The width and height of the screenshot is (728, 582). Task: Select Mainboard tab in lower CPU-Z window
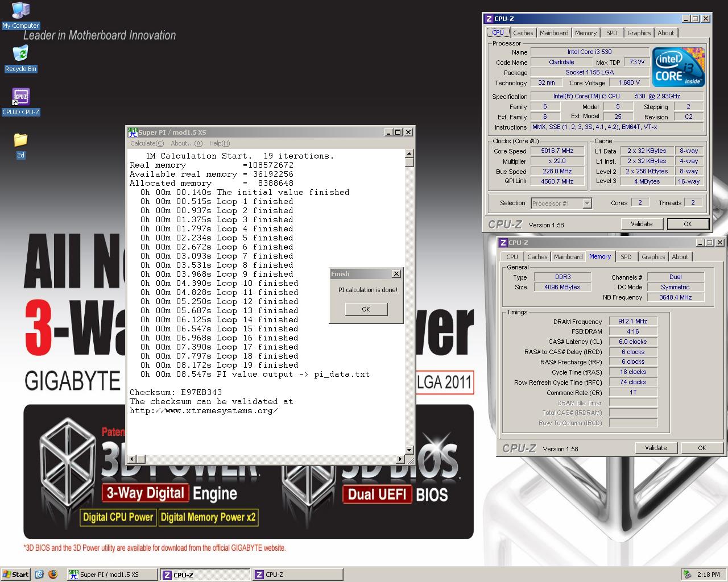[568, 257]
